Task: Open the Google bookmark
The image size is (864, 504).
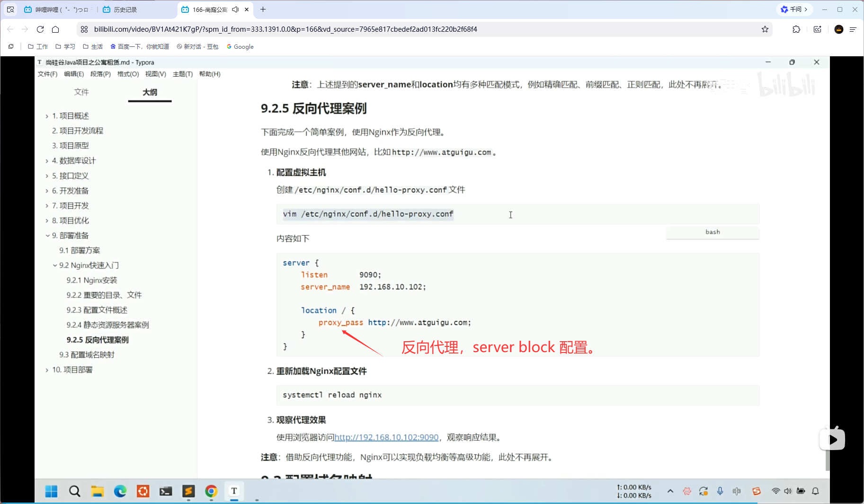Action: point(240,46)
